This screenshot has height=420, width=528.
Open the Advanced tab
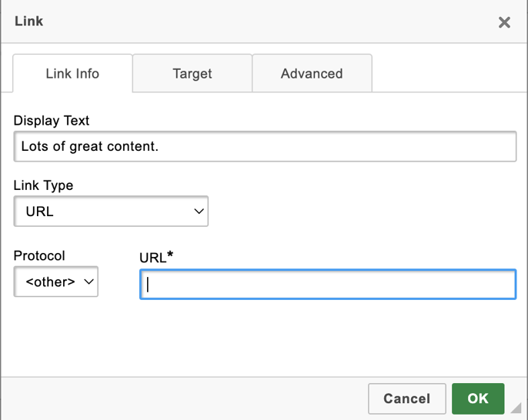pyautogui.click(x=312, y=73)
